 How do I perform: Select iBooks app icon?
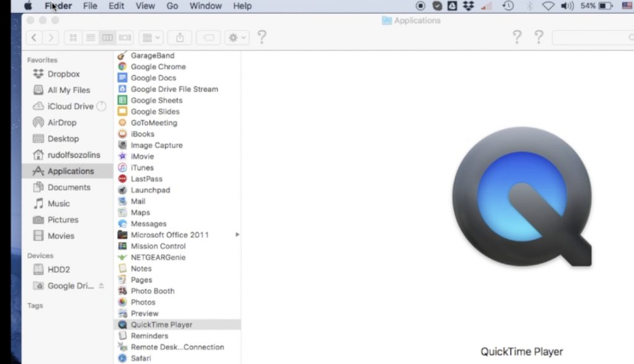(x=122, y=134)
